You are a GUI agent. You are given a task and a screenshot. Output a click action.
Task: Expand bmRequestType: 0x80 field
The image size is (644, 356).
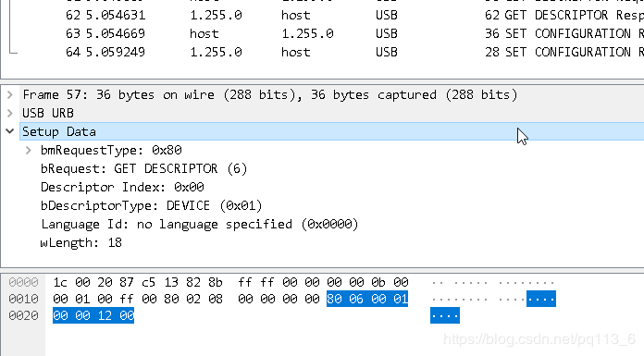(29, 150)
